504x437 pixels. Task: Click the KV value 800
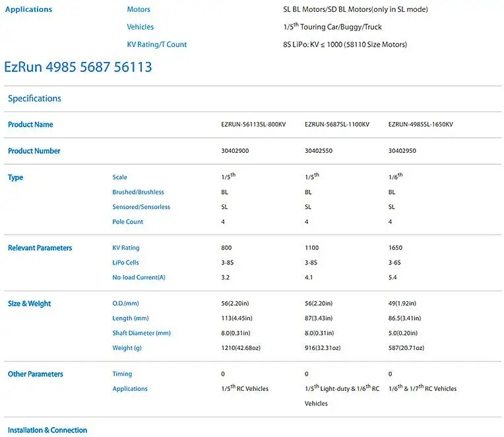tap(226, 248)
